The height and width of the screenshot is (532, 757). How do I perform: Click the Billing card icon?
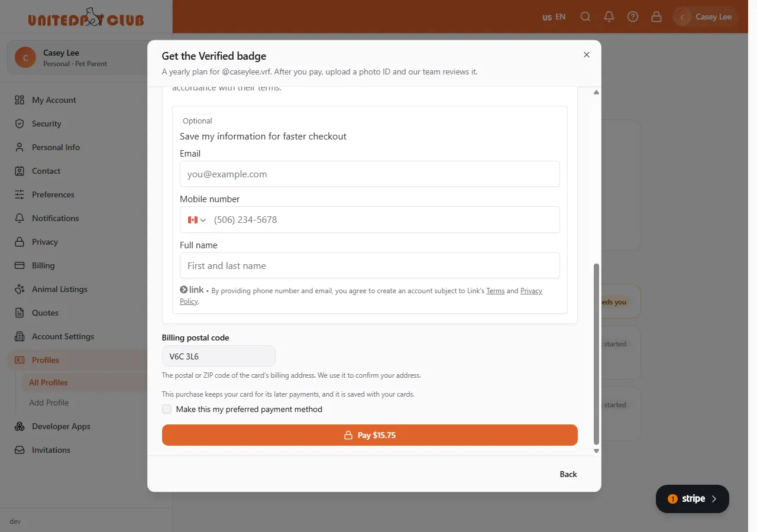20,265
